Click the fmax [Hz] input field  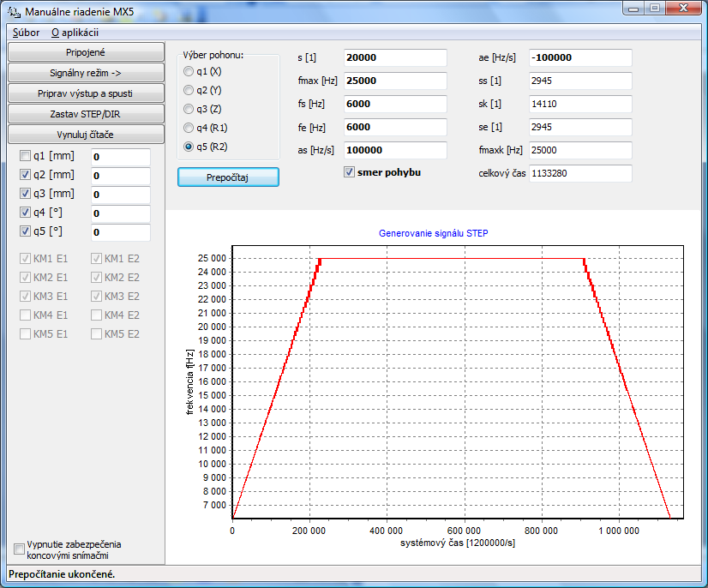pyautogui.click(x=395, y=81)
